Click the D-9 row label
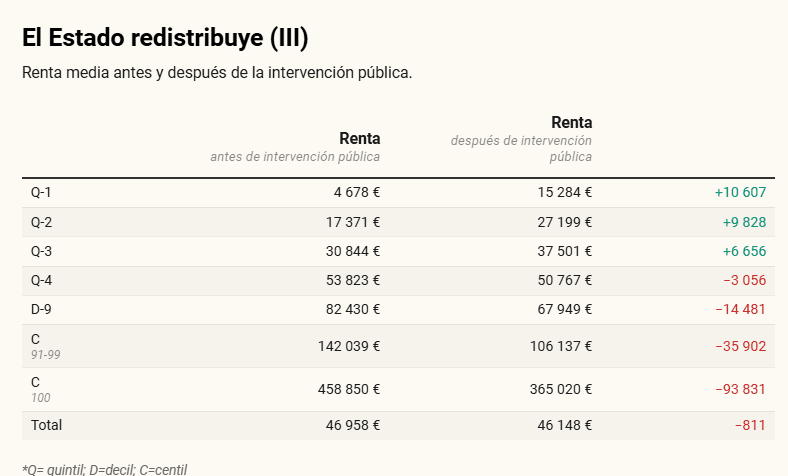 (41, 309)
